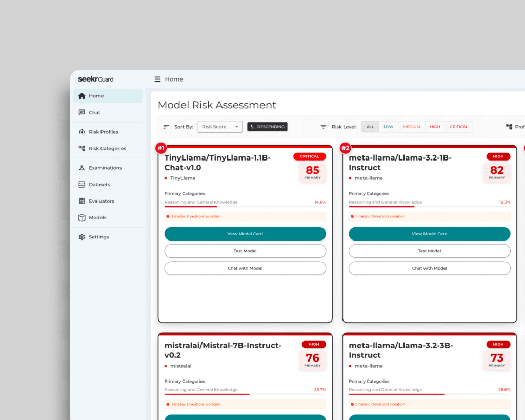Select the Evaluators clipboard icon
The width and height of the screenshot is (525, 420).
pos(82,201)
